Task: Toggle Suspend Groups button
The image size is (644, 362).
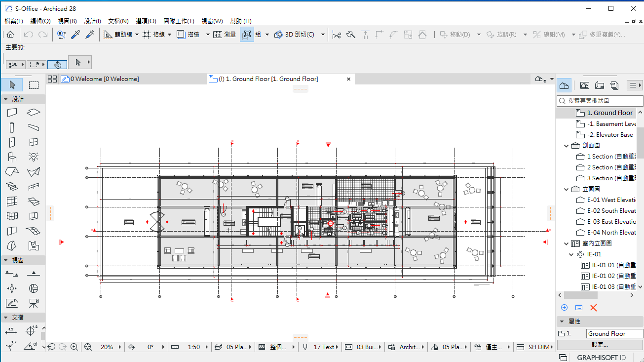Action: (247, 35)
